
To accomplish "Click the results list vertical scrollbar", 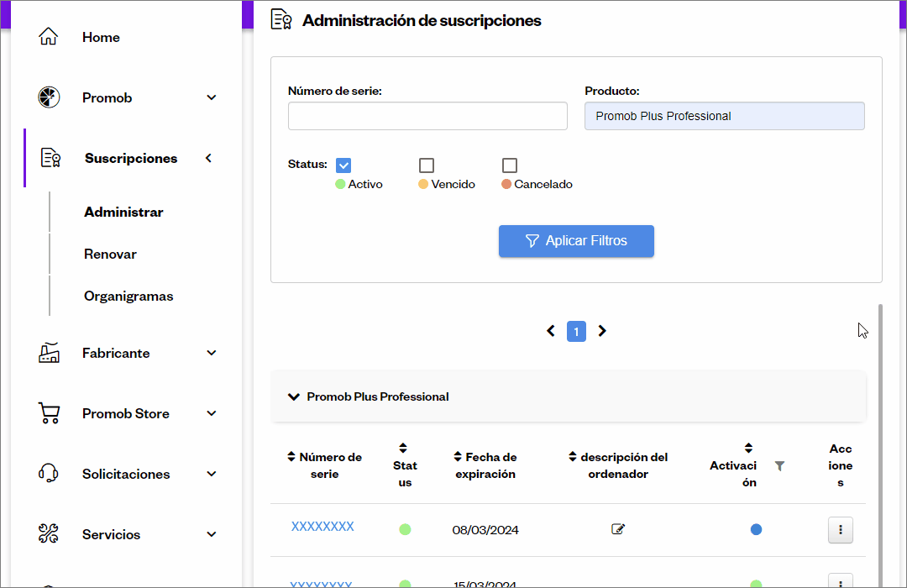I will (x=880, y=446).
